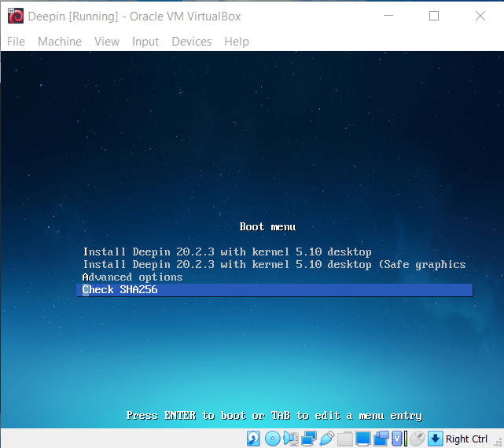Click the Right Ctrl host key label
The height and width of the screenshot is (448, 504).
point(466,439)
